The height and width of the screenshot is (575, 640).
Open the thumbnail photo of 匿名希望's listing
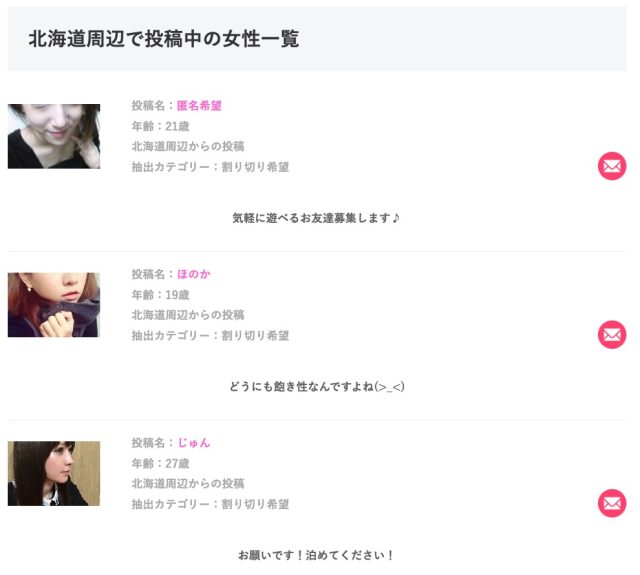[x=54, y=136]
